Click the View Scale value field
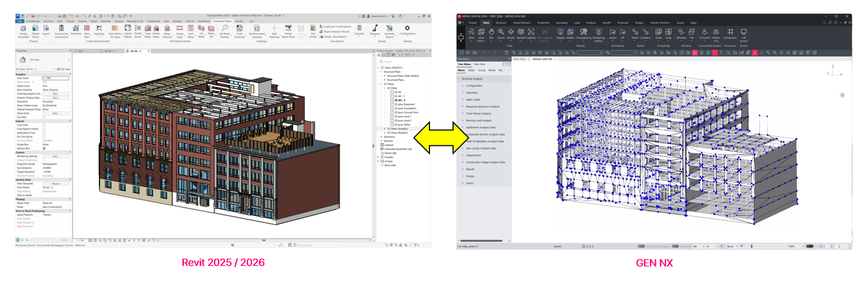The width and height of the screenshot is (868, 281). click(55, 78)
